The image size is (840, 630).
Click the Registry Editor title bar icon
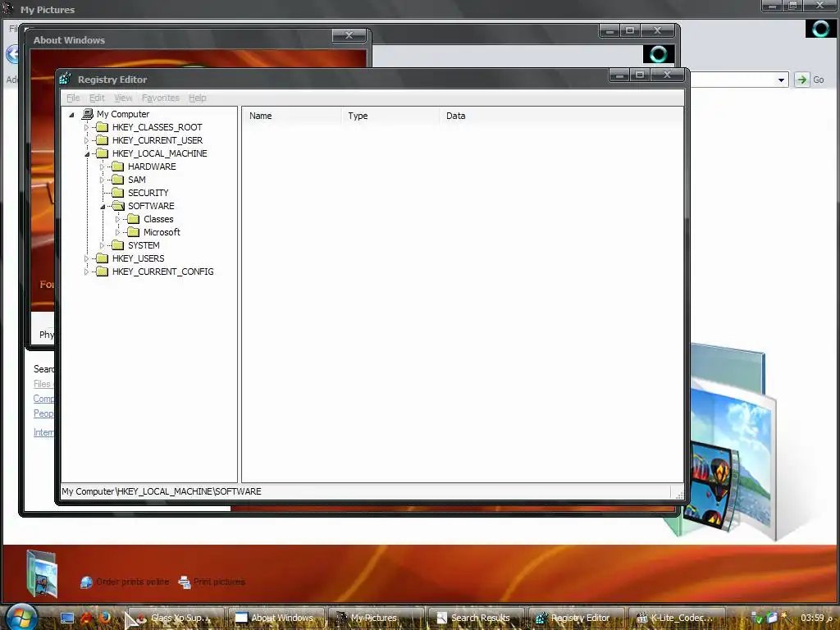66,79
